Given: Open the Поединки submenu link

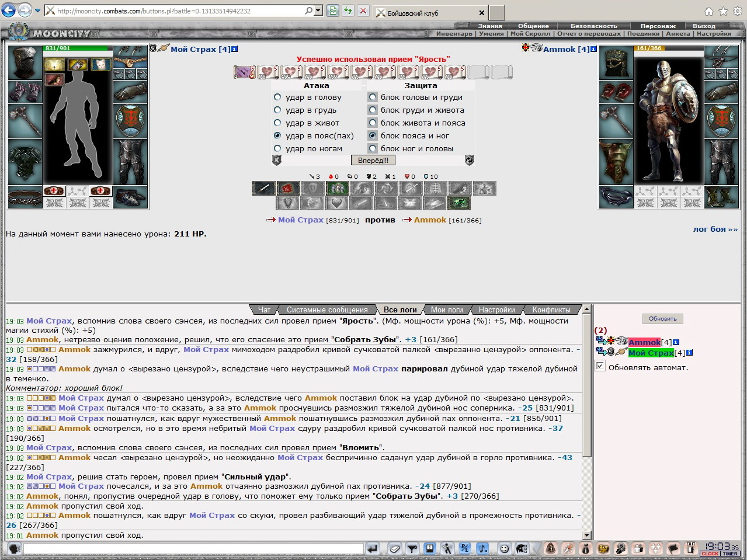Looking at the screenshot, I should coord(643,33).
